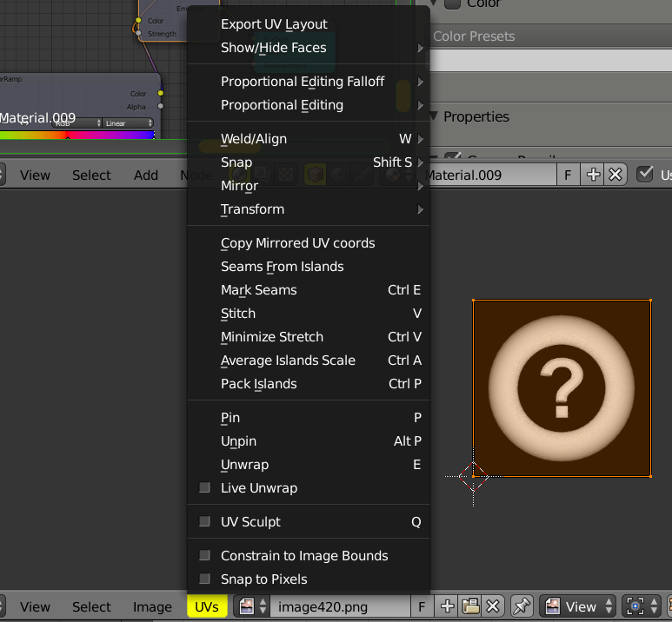
Task: Click the question mark image in UV editor
Action: pos(562,388)
